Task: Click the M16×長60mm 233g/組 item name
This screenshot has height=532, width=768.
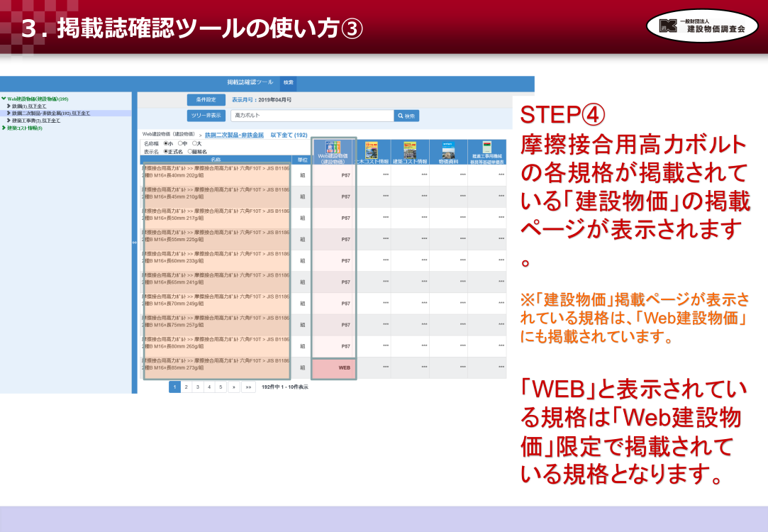Action: [216, 257]
